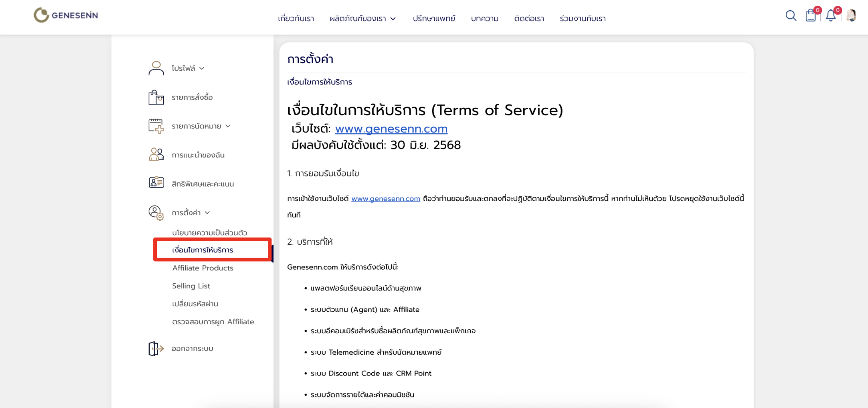This screenshot has height=408, width=868.
Task: Open the shopping cart icon
Action: point(811,16)
